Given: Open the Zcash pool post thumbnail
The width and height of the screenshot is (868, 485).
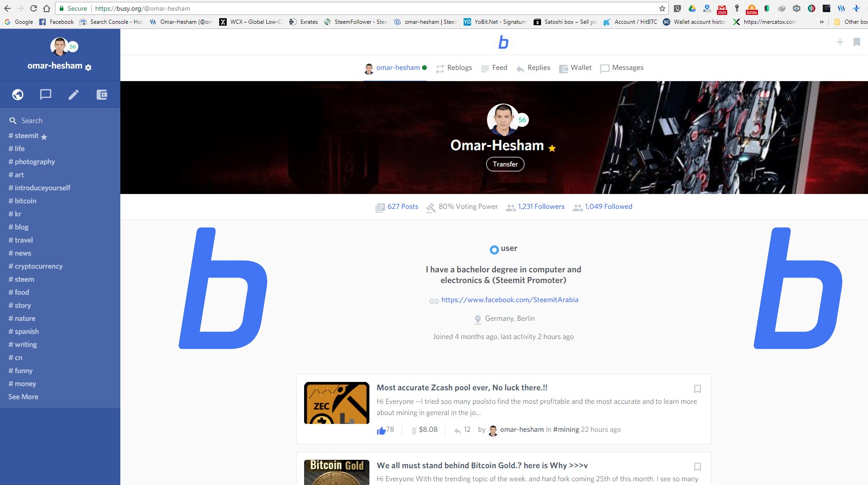Looking at the screenshot, I should pyautogui.click(x=337, y=403).
